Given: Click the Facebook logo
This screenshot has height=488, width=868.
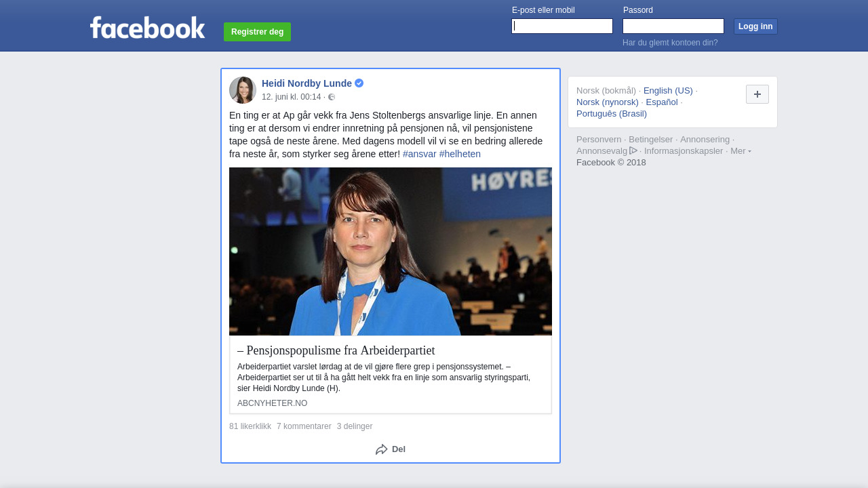Looking at the screenshot, I should click(147, 28).
